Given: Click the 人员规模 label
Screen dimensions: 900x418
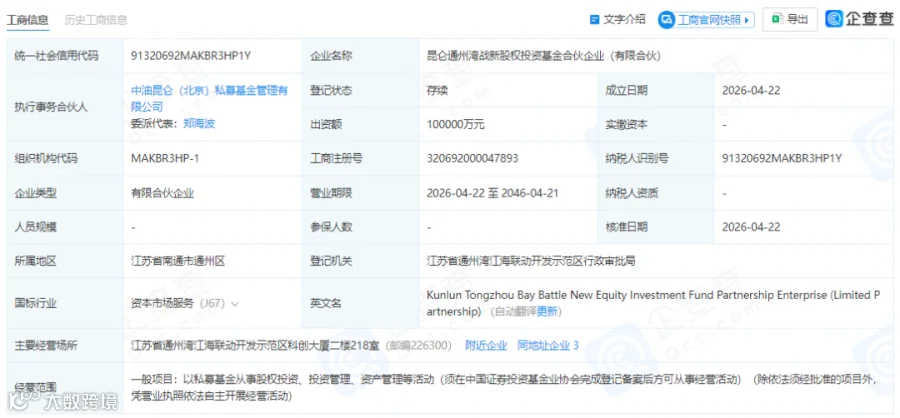Looking at the screenshot, I should [x=36, y=227].
